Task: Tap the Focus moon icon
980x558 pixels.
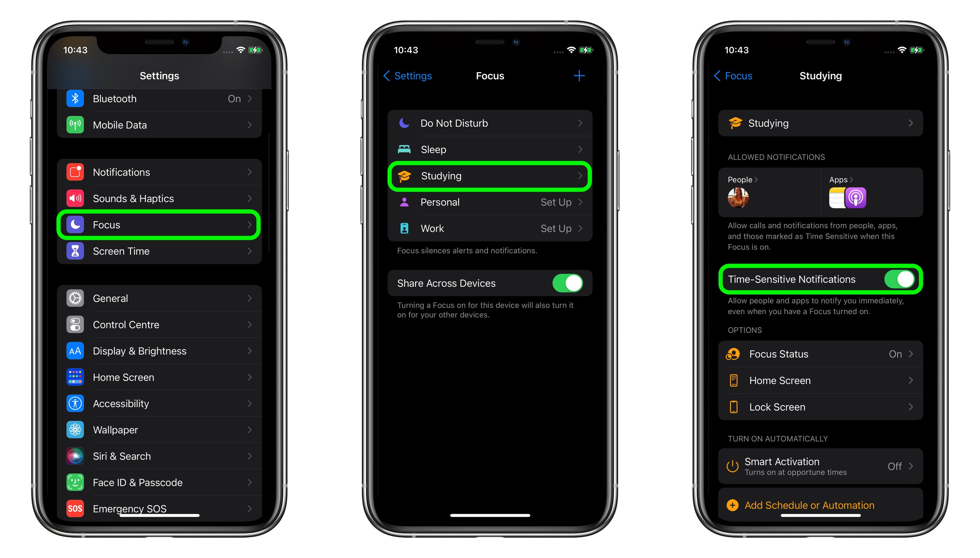Action: (x=75, y=225)
